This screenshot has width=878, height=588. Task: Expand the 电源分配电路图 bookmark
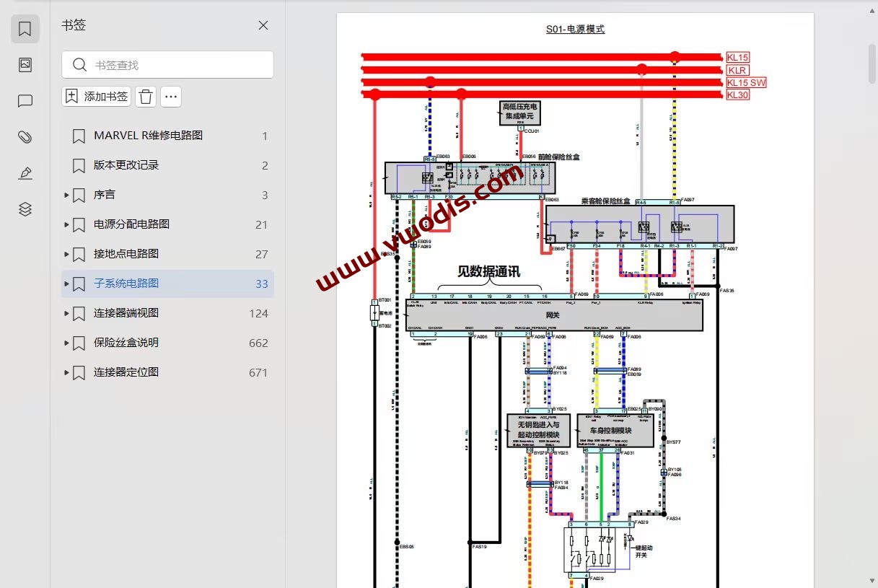click(x=66, y=224)
